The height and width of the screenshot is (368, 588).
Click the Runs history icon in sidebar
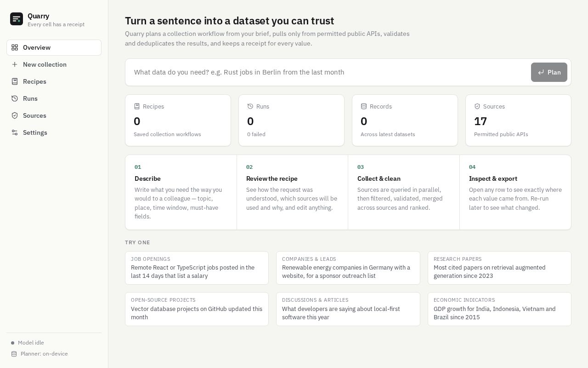15,98
